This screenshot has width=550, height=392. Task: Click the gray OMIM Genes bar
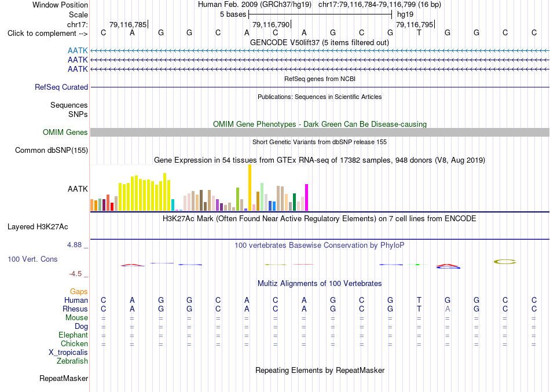(x=320, y=132)
